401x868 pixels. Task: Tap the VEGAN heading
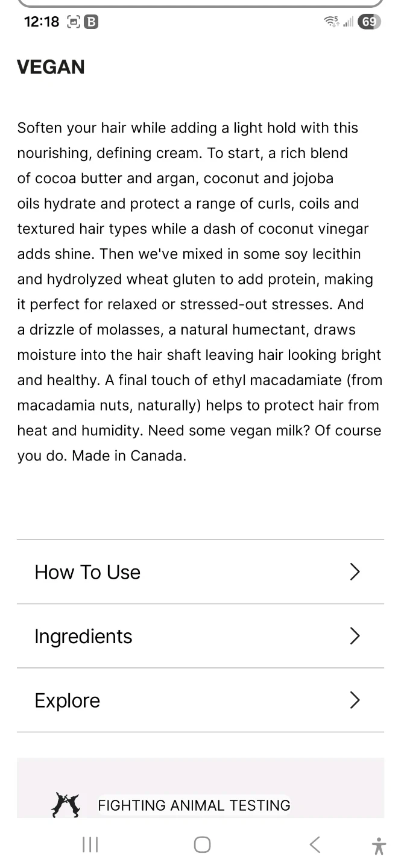click(x=51, y=67)
